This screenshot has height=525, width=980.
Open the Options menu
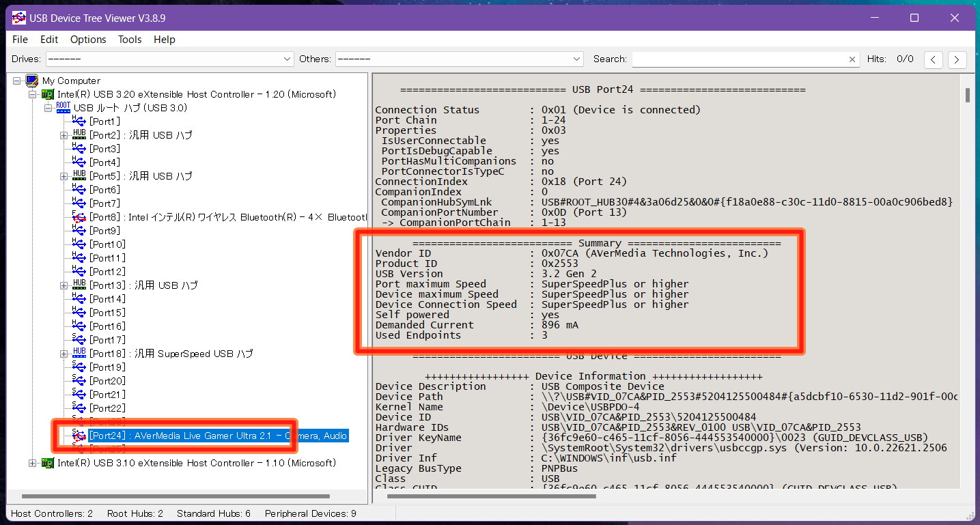88,40
